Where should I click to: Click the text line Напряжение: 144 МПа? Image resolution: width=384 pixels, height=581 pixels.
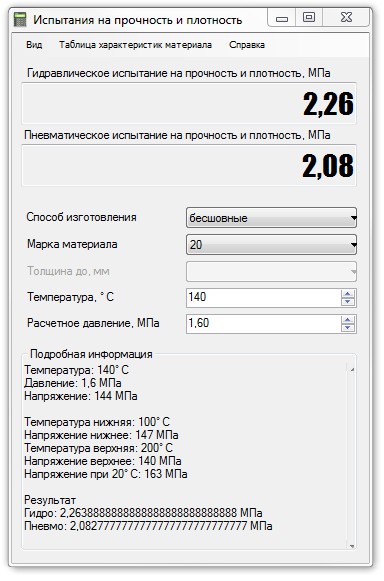(x=81, y=396)
